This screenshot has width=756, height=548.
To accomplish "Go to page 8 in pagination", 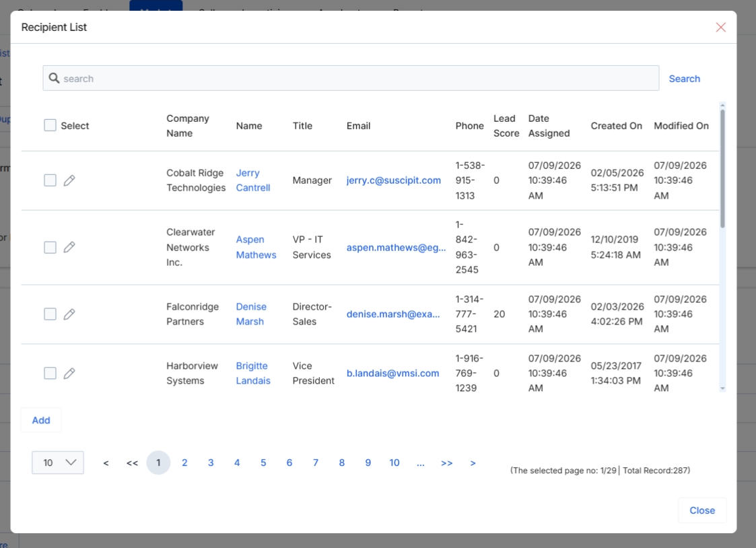I will click(342, 463).
